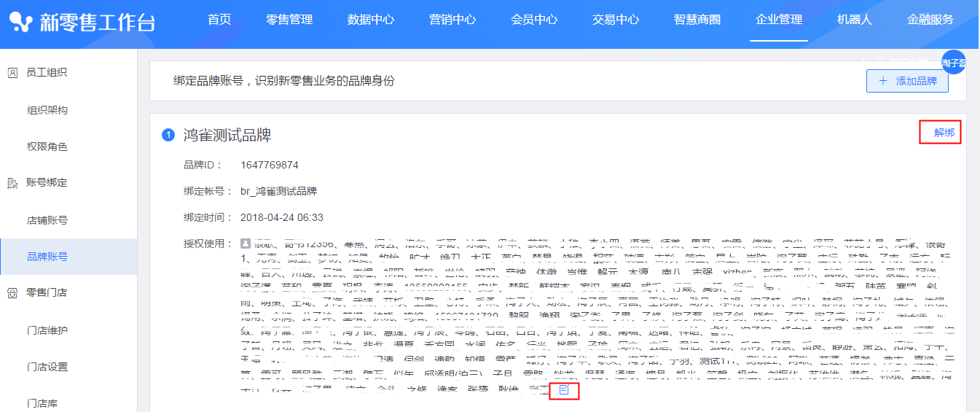
Task: Click the brand title 鸿雀测试品牌
Action: tap(227, 135)
